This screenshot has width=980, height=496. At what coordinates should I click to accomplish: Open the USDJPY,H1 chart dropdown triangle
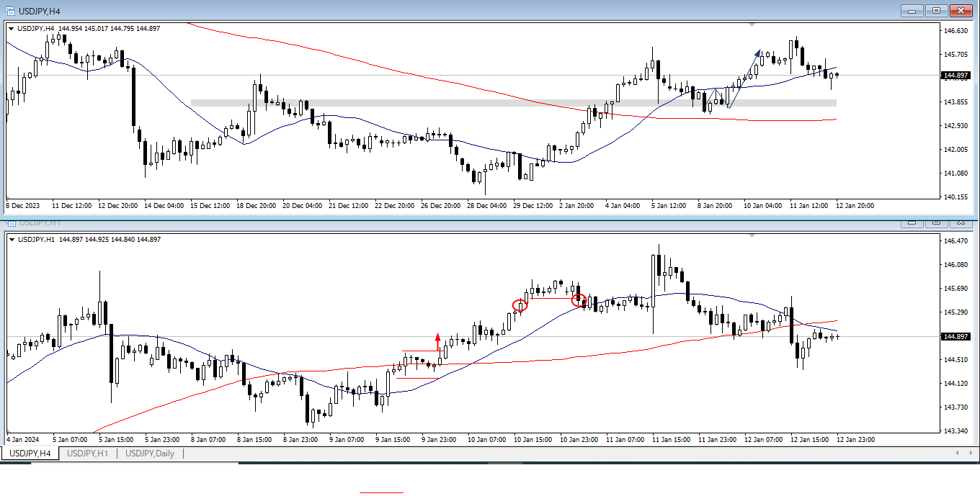tap(12, 240)
